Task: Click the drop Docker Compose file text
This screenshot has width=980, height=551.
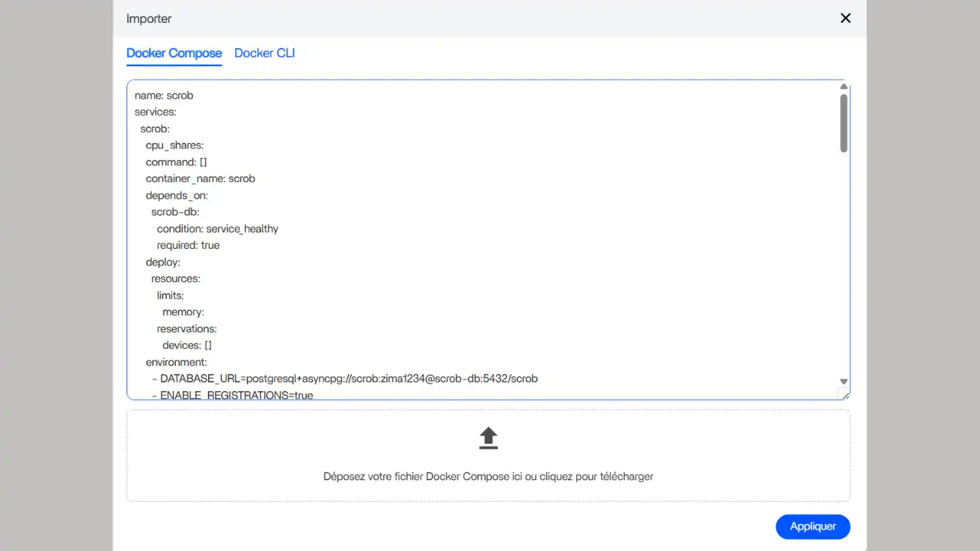Action: click(488, 476)
